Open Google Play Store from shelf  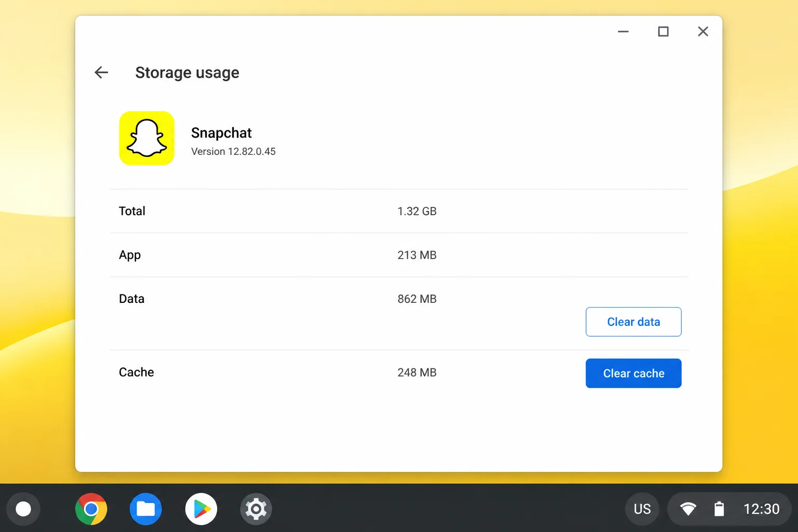pos(201,509)
